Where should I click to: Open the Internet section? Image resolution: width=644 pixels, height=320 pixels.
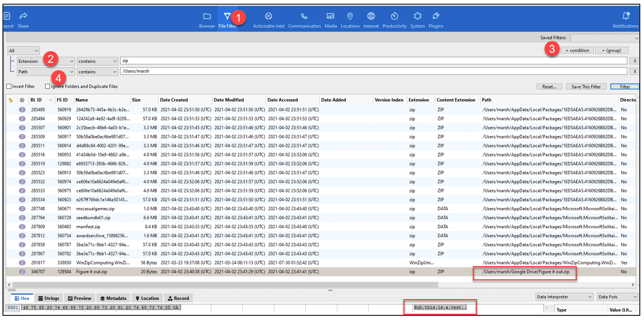coord(371,20)
